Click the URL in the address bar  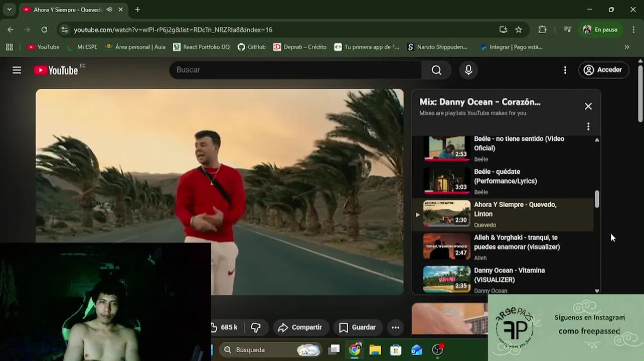173,30
